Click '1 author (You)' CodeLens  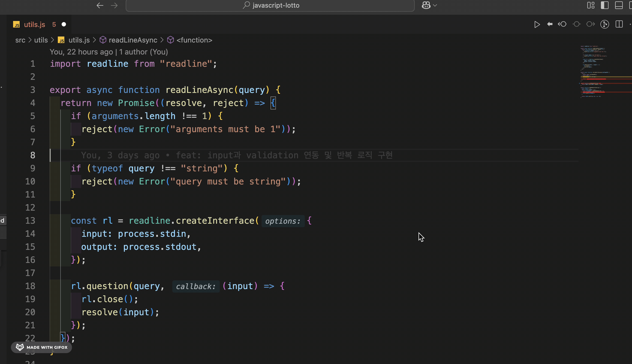(x=143, y=52)
